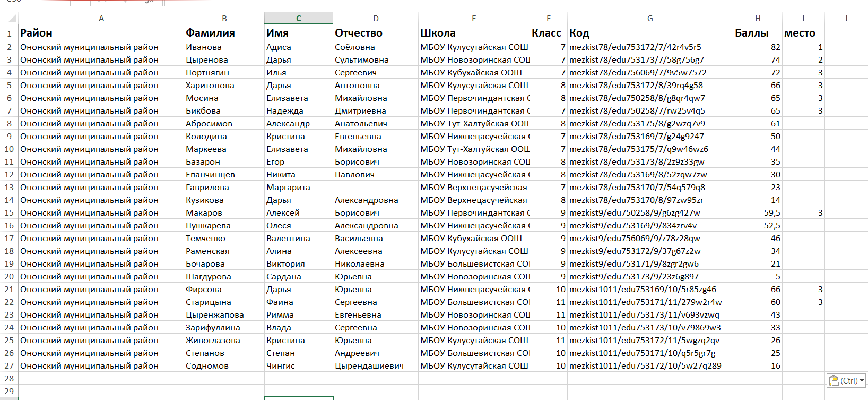Screen dimensions: 868x400
Task: Select row 15 header
Action: pyautogui.click(x=9, y=212)
